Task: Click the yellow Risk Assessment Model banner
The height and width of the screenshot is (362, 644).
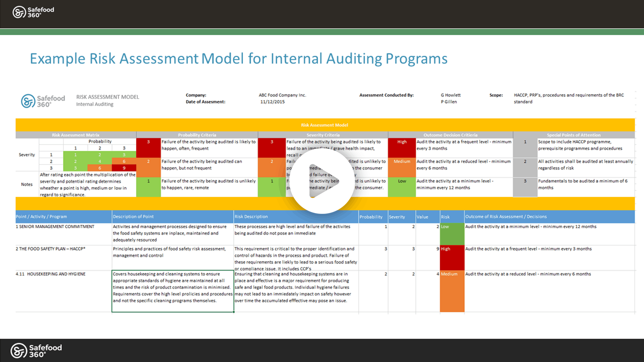Action: coord(324,125)
